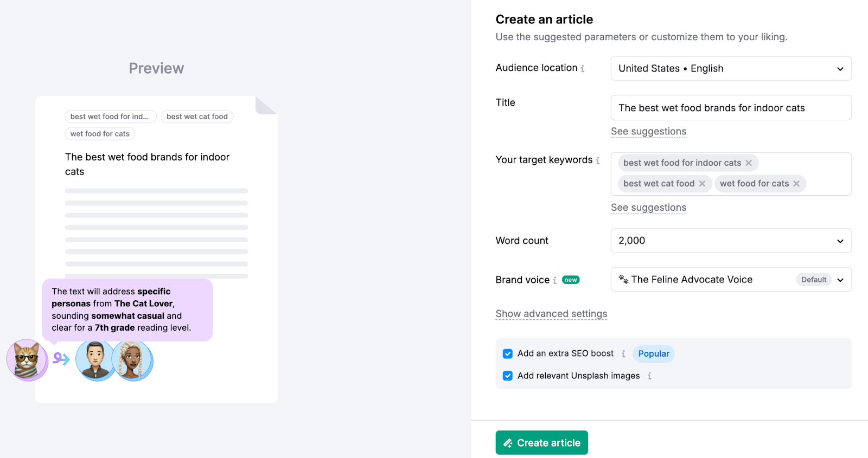Click the Brand voice info icon
This screenshot has width=868, height=458.
click(555, 280)
